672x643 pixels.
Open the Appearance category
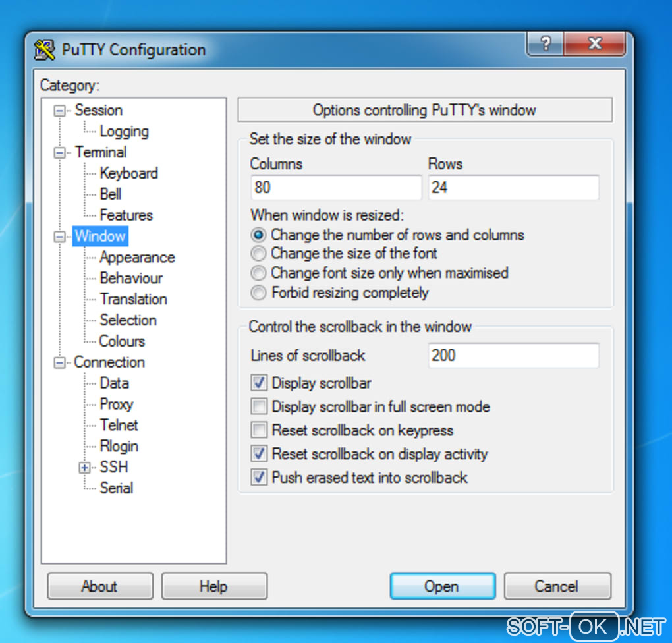click(x=137, y=257)
